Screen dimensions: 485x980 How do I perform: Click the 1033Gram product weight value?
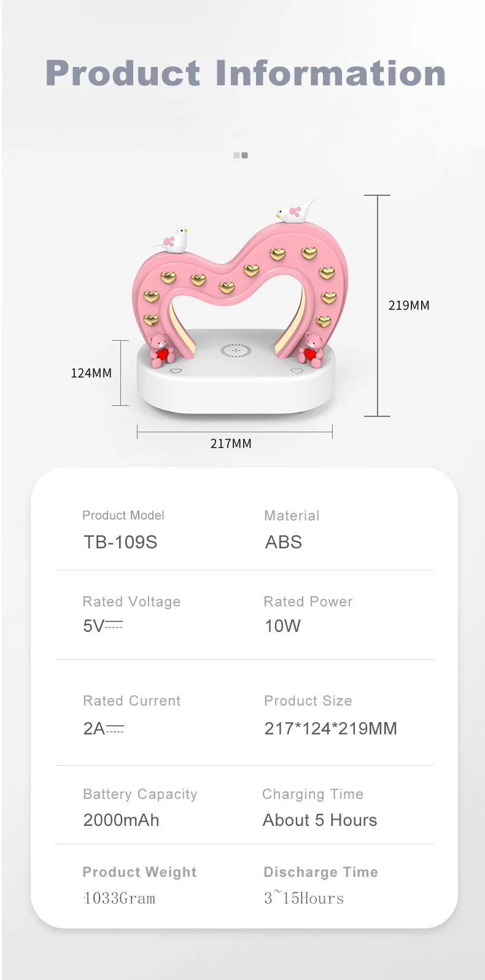[x=120, y=898]
